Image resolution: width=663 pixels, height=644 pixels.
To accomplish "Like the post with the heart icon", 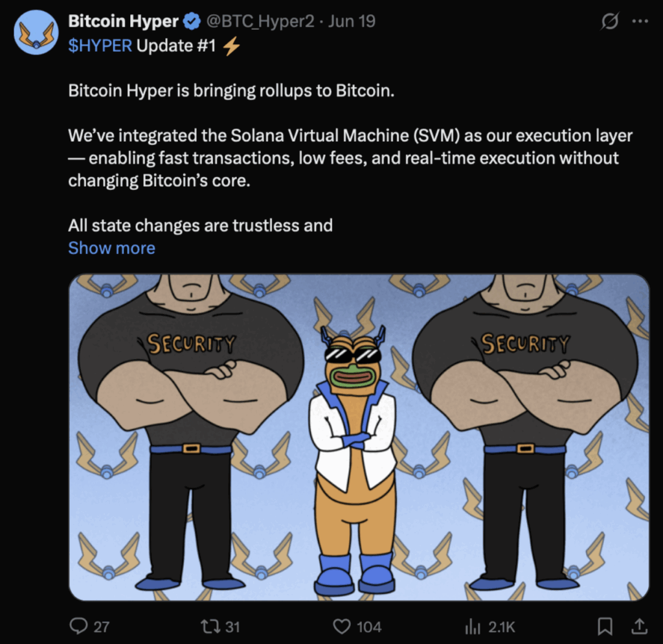I will click(341, 626).
